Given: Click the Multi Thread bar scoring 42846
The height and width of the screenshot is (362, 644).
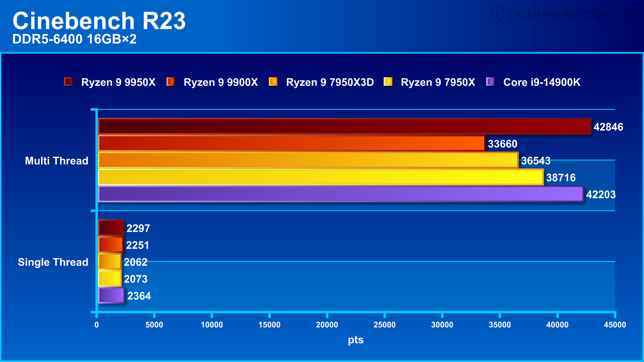Looking at the screenshot, I should click(x=344, y=126).
